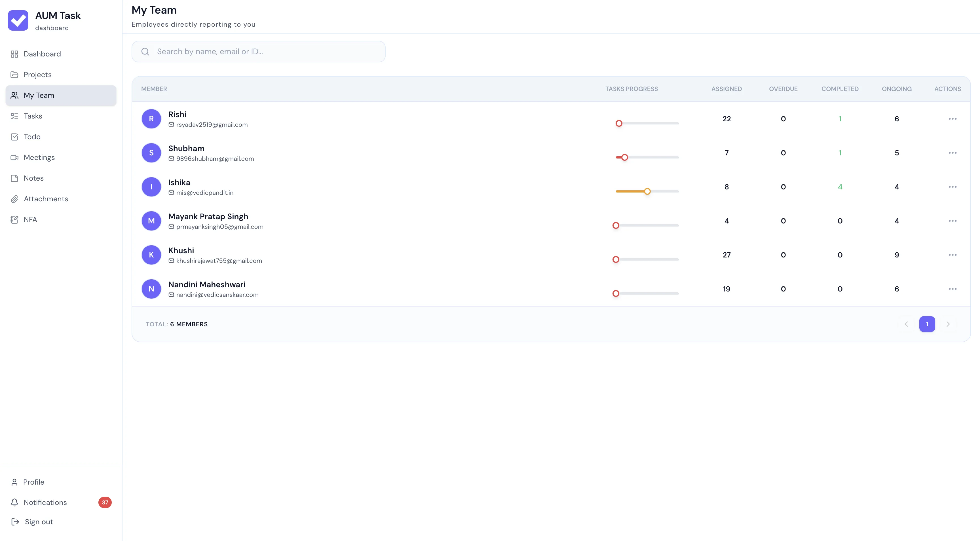Image resolution: width=980 pixels, height=541 pixels.
Task: Open the Dashboard page from sidebar
Action: coord(61,54)
